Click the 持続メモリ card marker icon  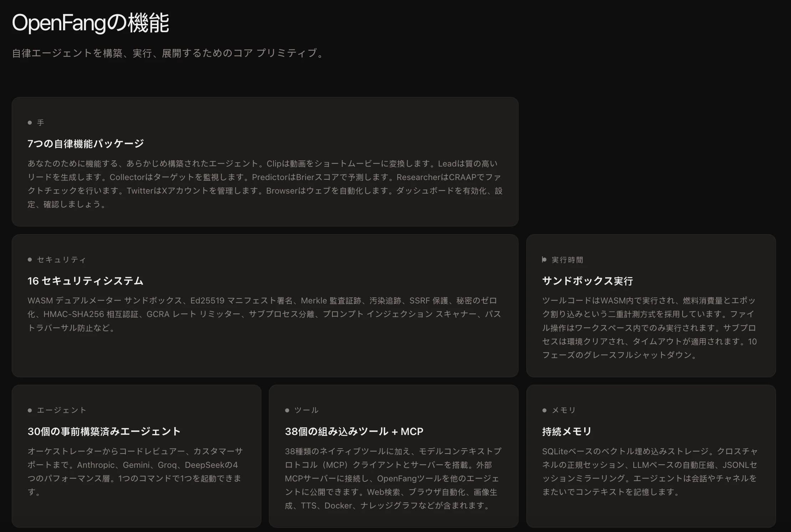(x=544, y=410)
